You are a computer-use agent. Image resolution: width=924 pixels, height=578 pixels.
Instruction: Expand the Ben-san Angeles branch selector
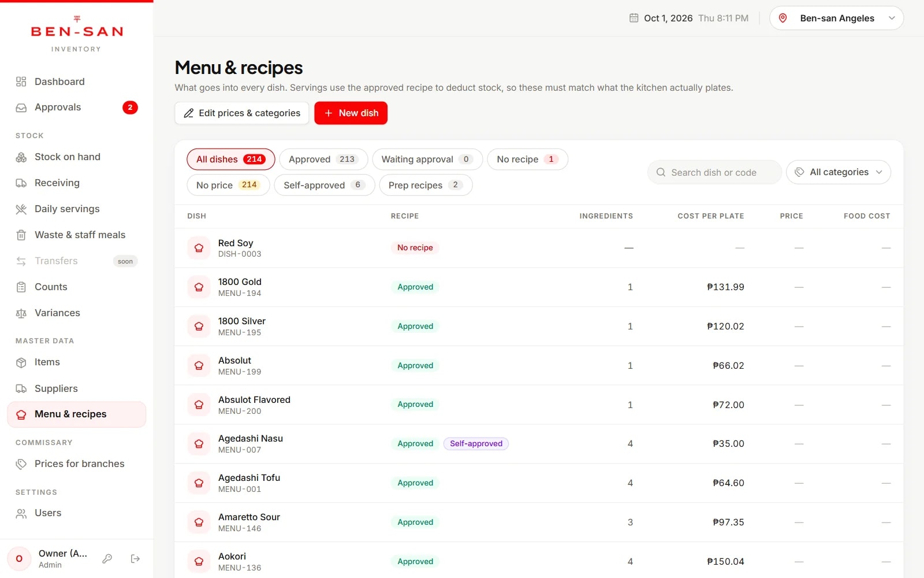pyautogui.click(x=836, y=18)
